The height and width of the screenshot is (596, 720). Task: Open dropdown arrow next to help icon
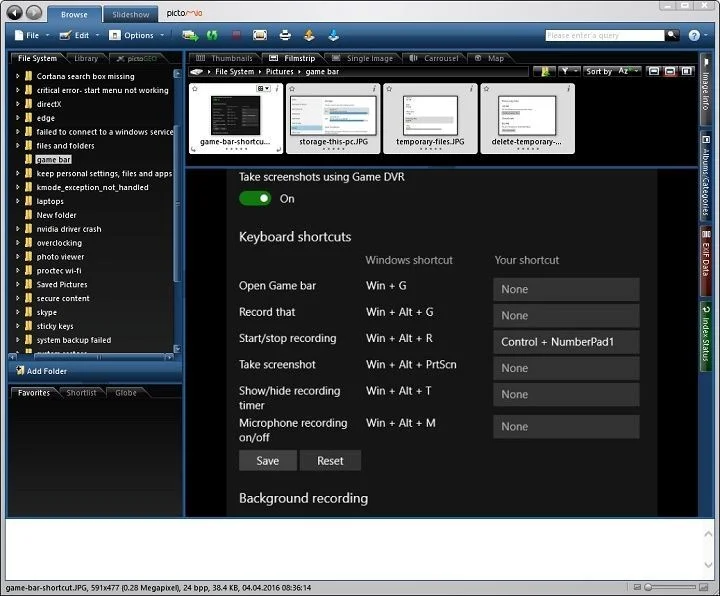[706, 35]
